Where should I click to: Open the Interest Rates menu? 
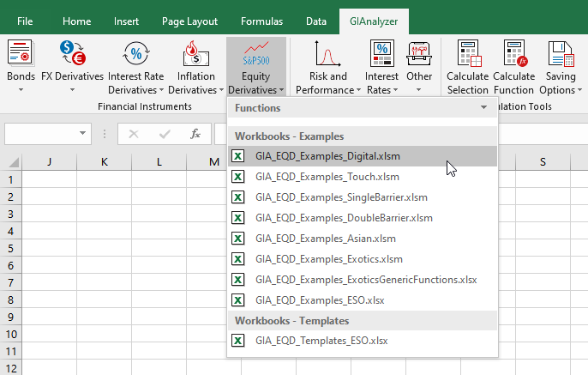pos(381,66)
